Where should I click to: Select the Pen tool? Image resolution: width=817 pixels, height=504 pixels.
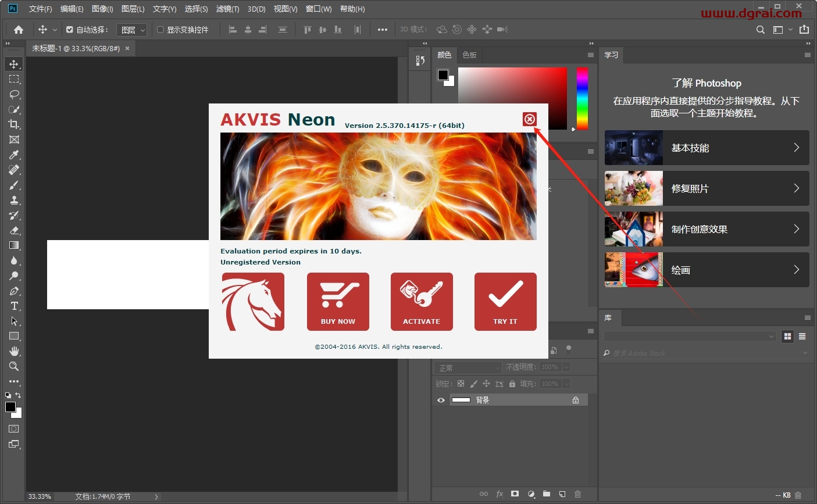coord(14,291)
